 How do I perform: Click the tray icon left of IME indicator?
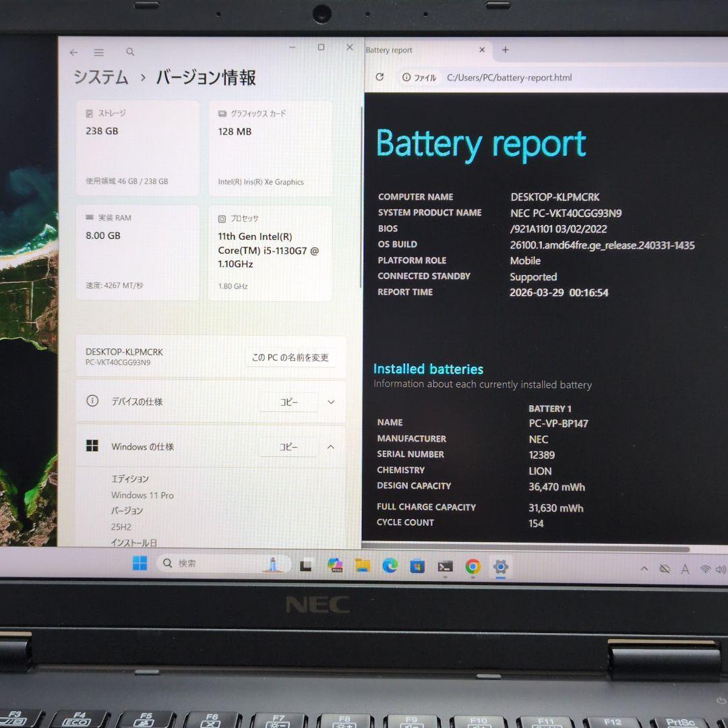pos(665,569)
